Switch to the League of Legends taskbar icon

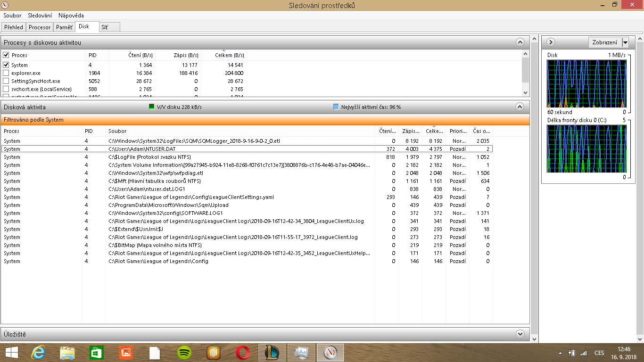click(x=272, y=353)
